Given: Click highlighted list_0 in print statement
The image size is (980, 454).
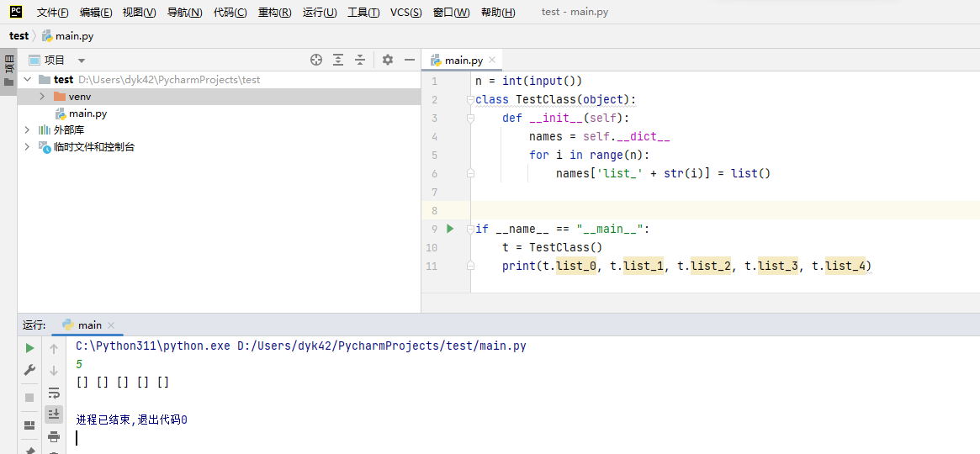Looking at the screenshot, I should coord(575,266).
